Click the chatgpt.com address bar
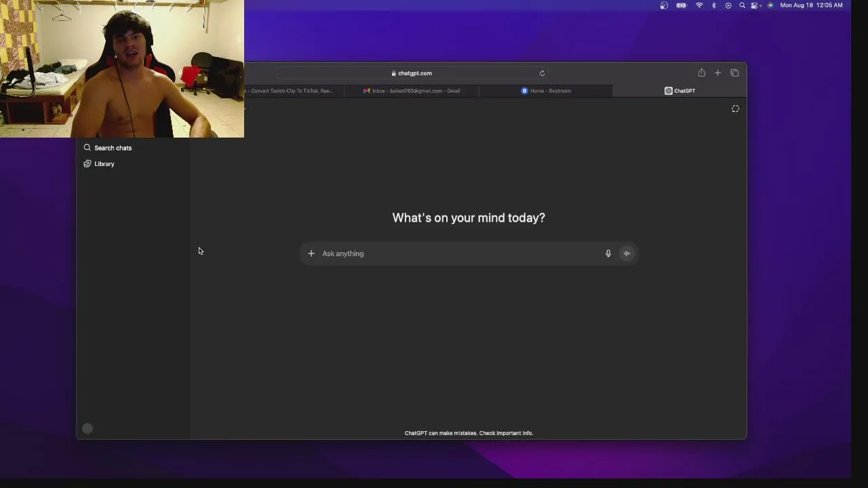 pyautogui.click(x=412, y=73)
